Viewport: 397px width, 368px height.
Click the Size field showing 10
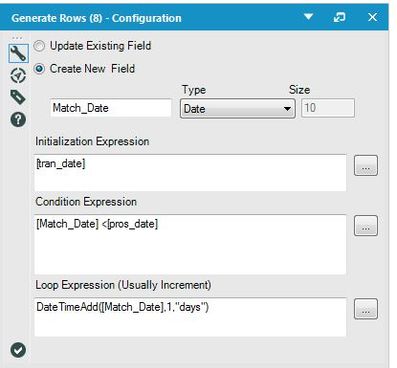[x=328, y=108]
